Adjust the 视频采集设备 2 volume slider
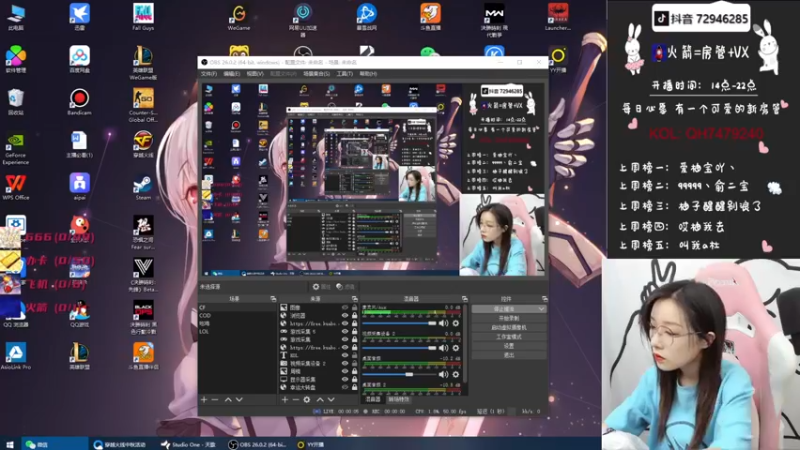This screenshot has height=450, width=800. [399, 348]
